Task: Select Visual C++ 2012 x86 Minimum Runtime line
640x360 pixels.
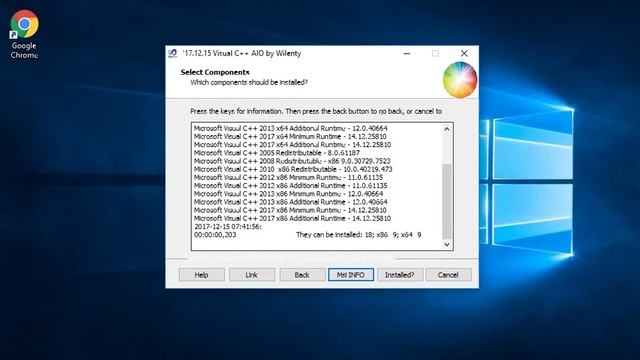Action: 288,177
